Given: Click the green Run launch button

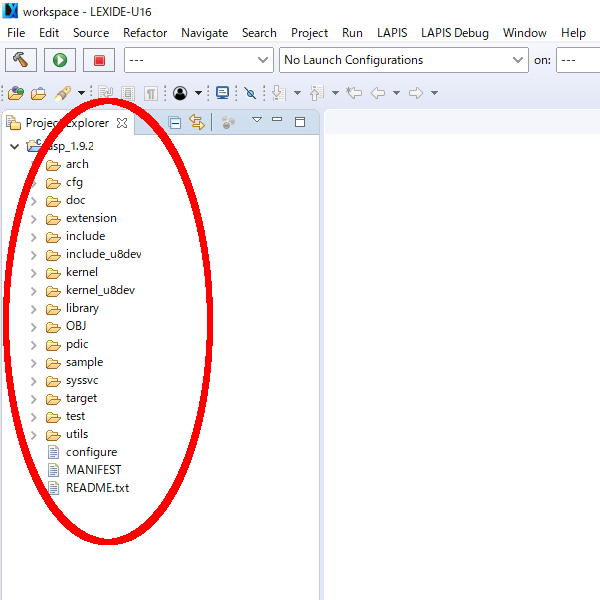Looking at the screenshot, I should pos(60,60).
